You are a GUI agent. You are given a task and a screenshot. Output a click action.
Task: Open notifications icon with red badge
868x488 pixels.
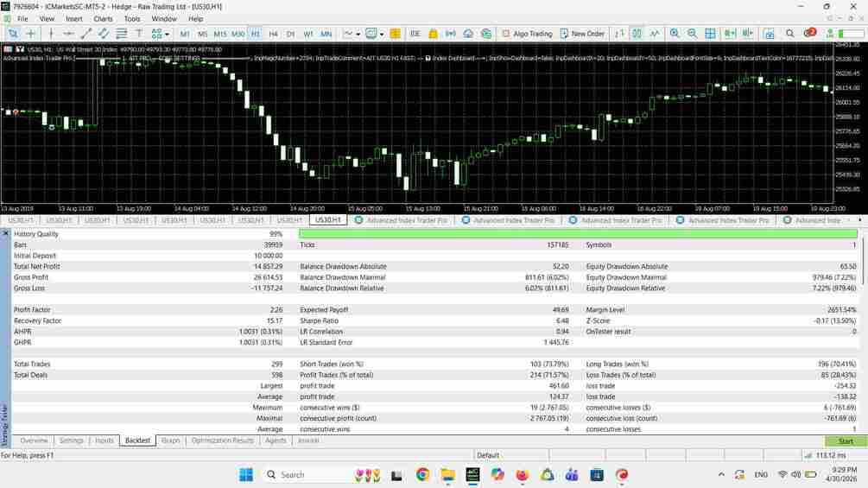(809, 33)
